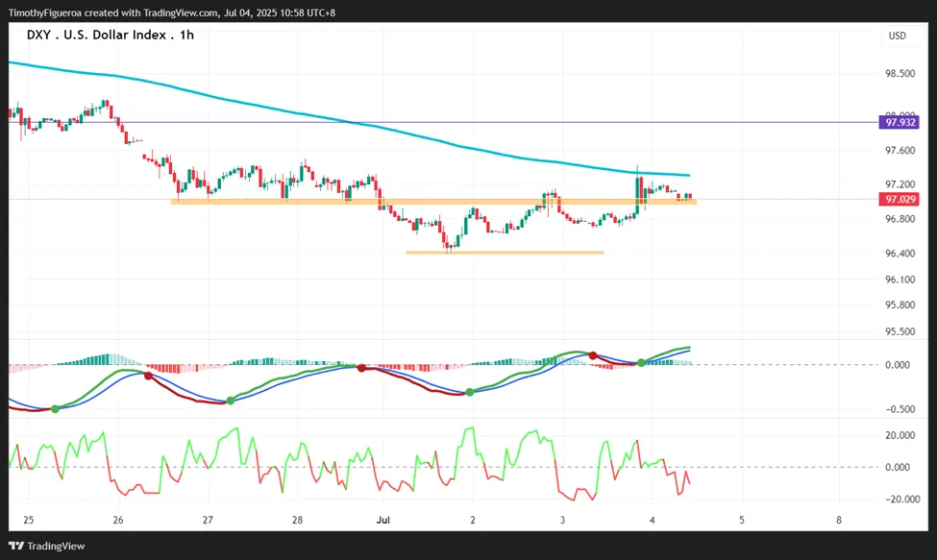Screen dimensions: 937x560
Task: Click the 98.500 price scale label
Action: (900, 73)
